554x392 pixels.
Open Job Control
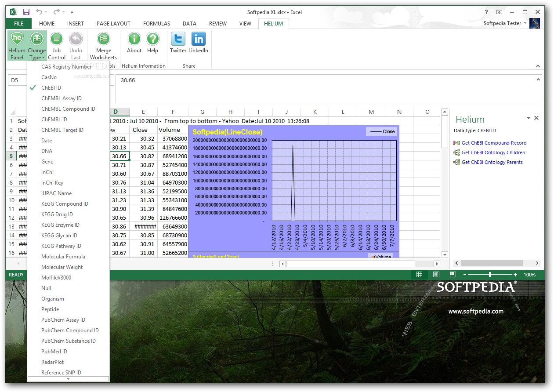click(57, 46)
